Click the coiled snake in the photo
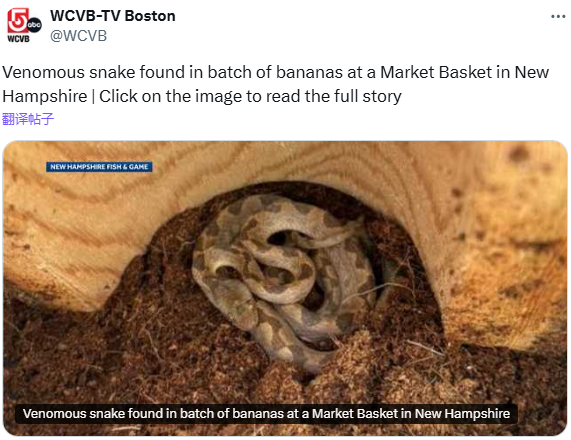The width and height of the screenshot is (571, 440). (282, 277)
